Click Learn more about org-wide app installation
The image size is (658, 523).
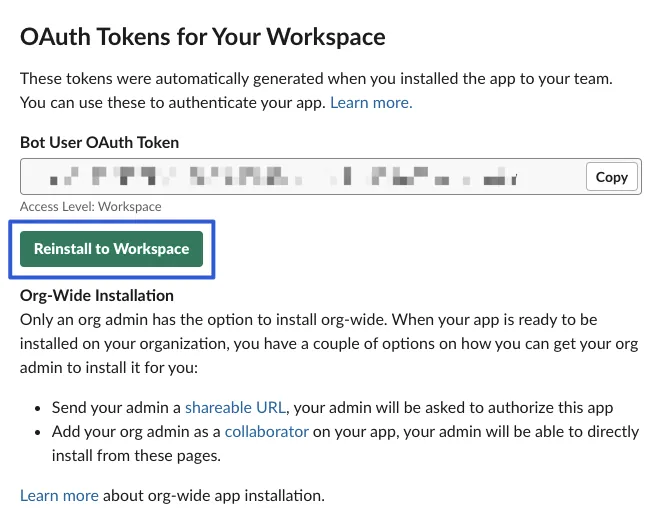click(59, 495)
